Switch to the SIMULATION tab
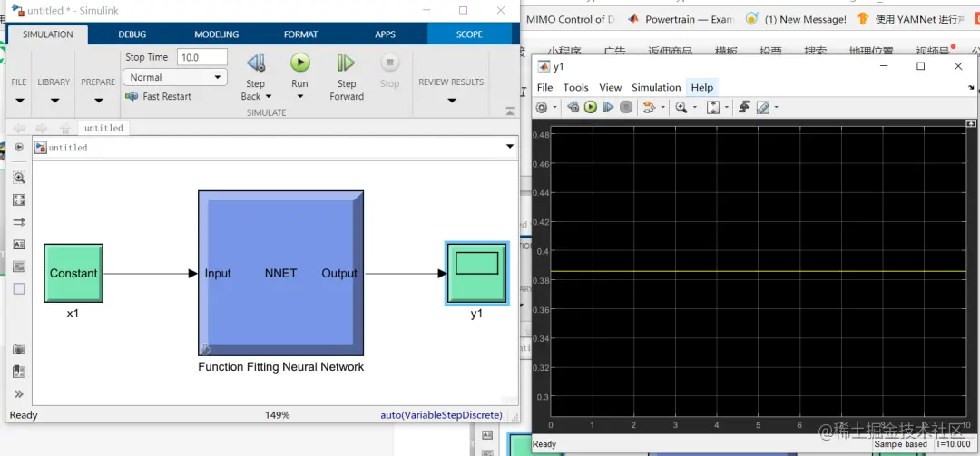The image size is (980, 456). (47, 34)
